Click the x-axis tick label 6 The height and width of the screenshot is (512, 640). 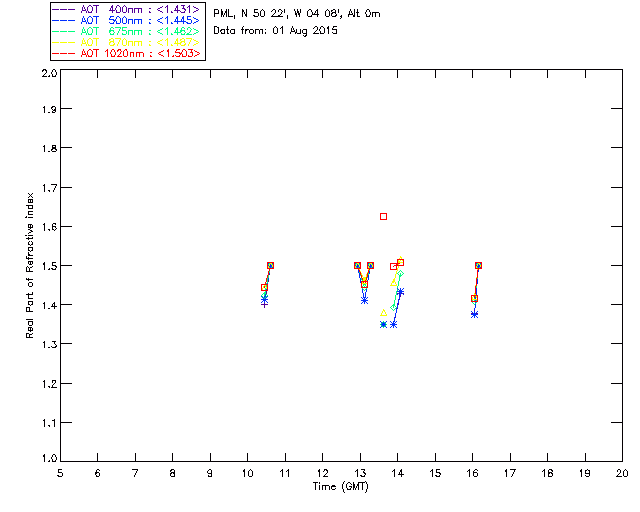(x=98, y=473)
